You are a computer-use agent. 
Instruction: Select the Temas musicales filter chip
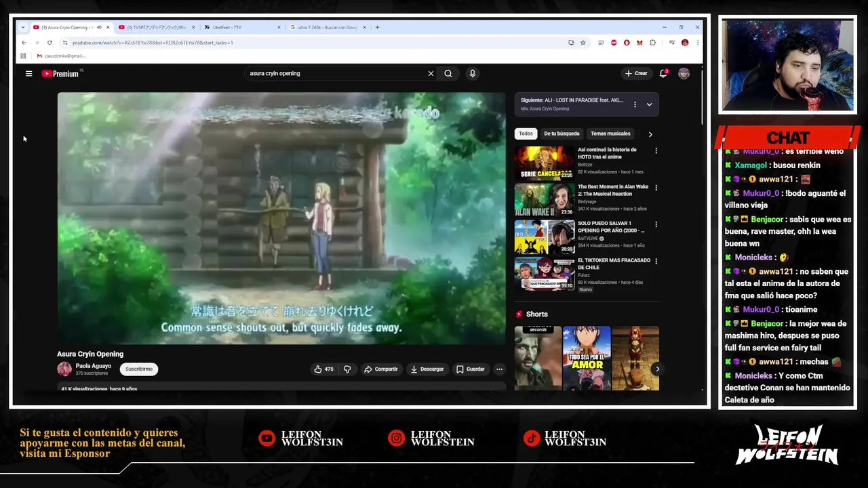tap(610, 134)
